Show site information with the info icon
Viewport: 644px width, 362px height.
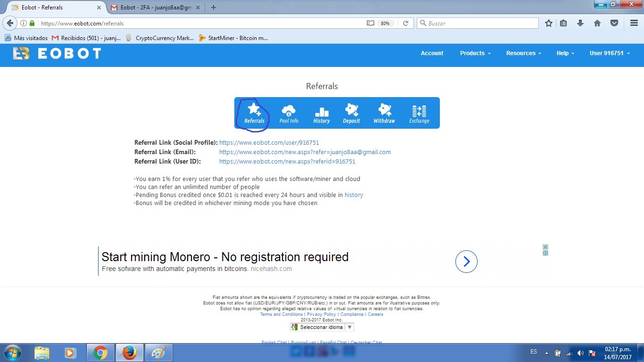24,23
